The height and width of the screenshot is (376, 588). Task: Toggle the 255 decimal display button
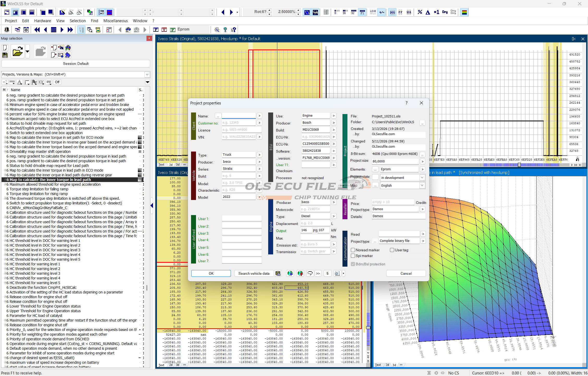(392, 12)
